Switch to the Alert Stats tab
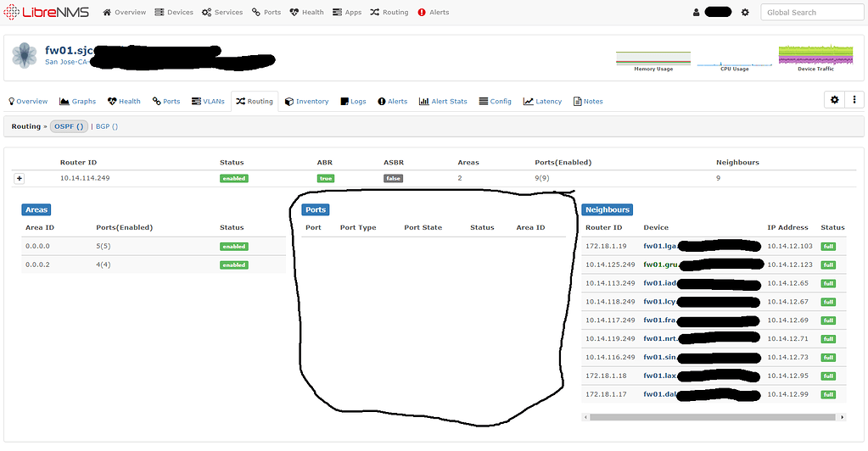The width and height of the screenshot is (868, 451). pyautogui.click(x=443, y=101)
